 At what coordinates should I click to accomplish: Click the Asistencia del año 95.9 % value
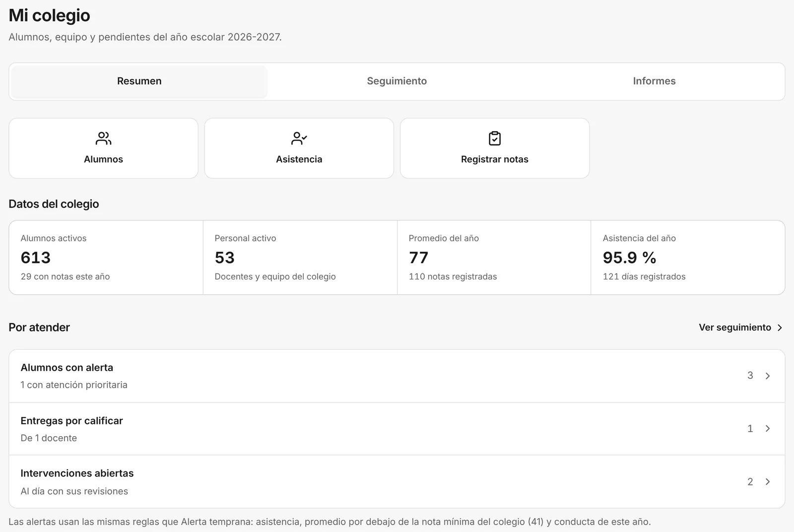(629, 258)
